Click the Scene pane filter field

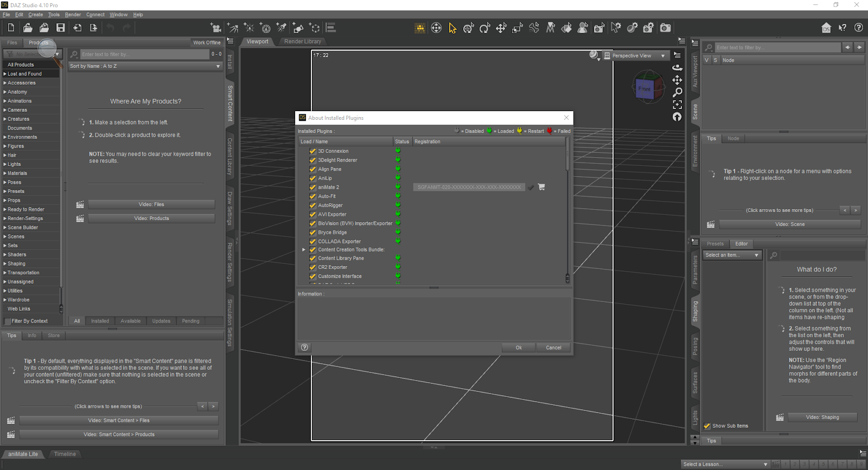tap(777, 48)
